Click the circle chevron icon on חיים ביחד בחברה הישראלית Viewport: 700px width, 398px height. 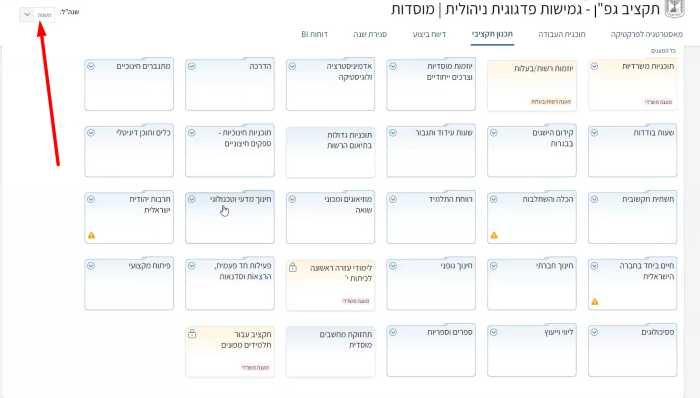pos(594,265)
